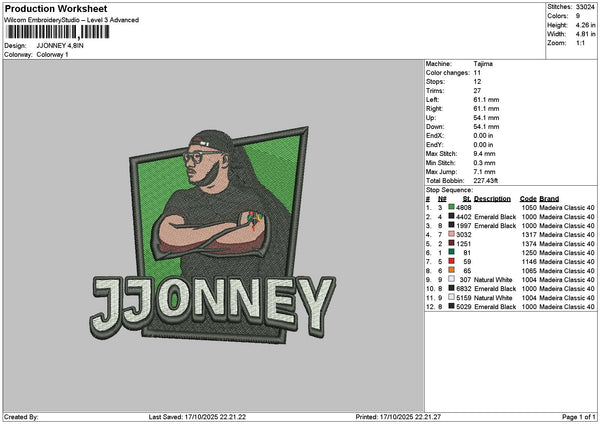This screenshot has width=600, height=424.
Task: Click the thread code '1146'
Action: coord(529,262)
